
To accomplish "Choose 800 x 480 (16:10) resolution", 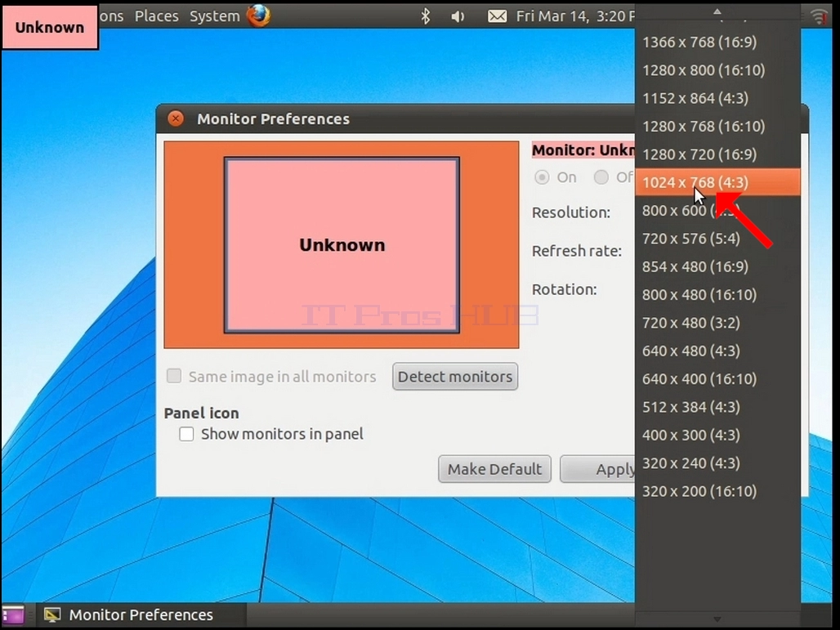I will coord(717,295).
